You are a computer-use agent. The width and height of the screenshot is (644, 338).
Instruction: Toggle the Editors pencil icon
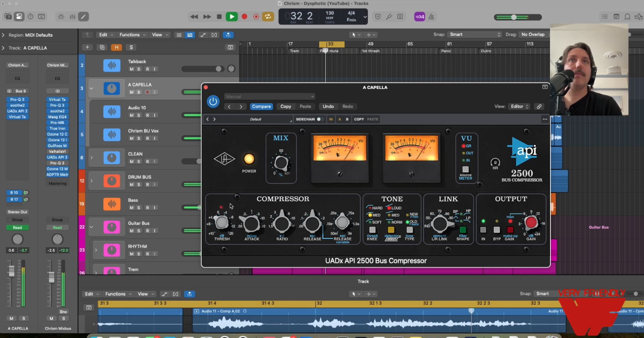click(83, 17)
